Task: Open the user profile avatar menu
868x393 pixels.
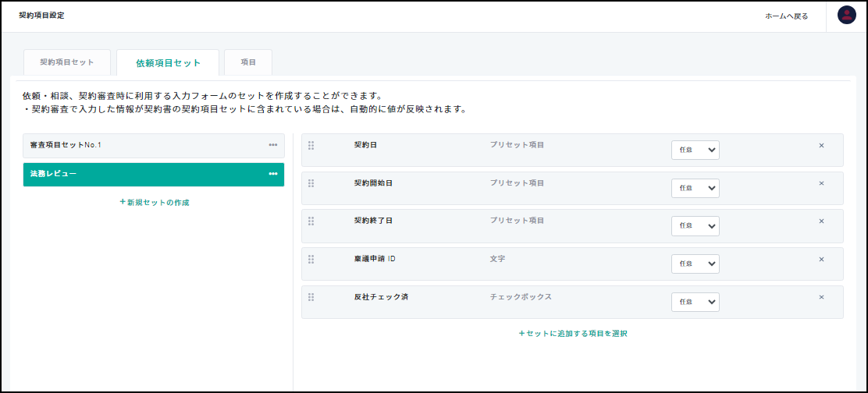Action: pyautogui.click(x=846, y=16)
